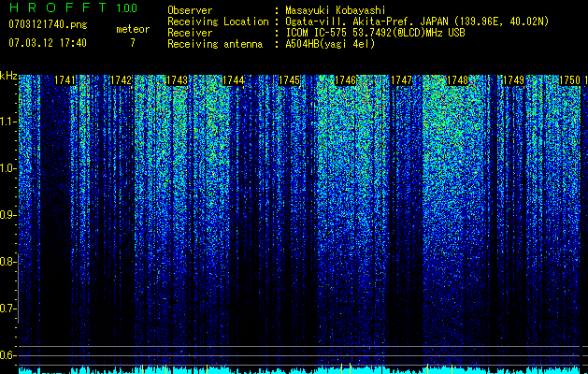Click the 1749 time marker
The image size is (588, 374).
pyautogui.click(x=513, y=80)
